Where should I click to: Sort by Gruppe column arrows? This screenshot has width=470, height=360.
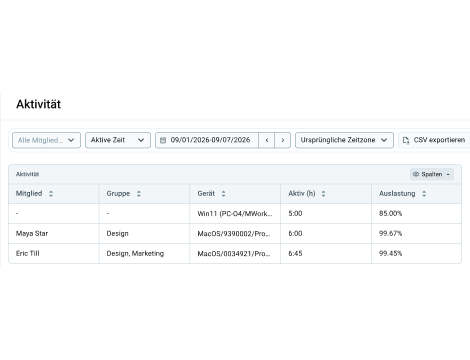pyautogui.click(x=139, y=194)
